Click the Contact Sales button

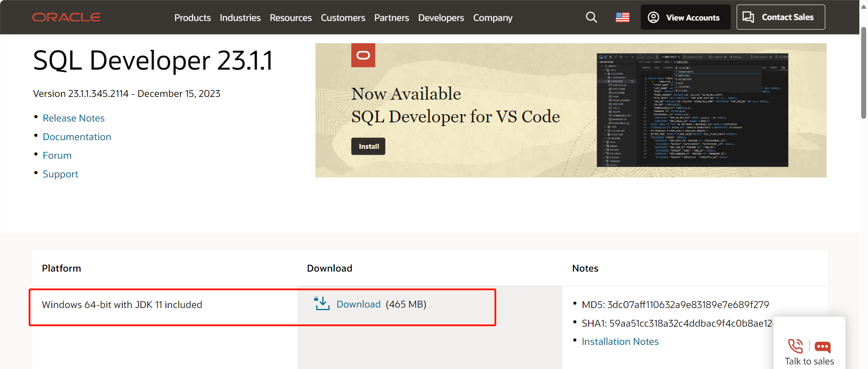[781, 17]
